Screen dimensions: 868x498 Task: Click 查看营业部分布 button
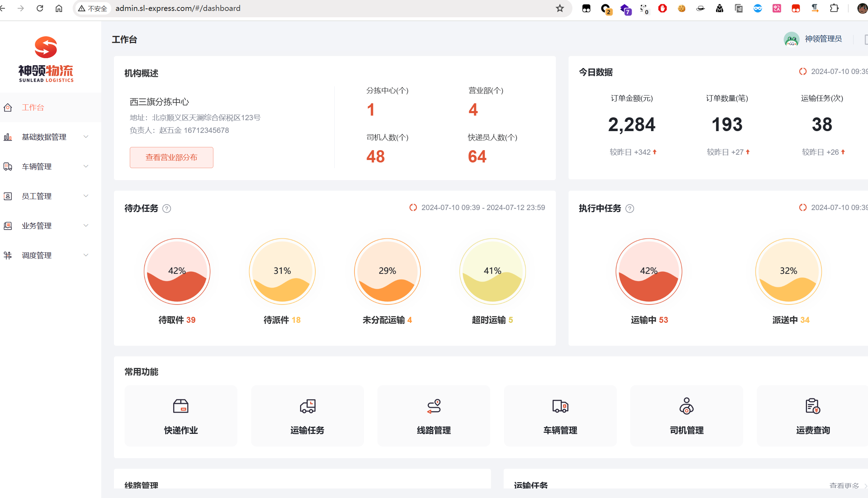(171, 158)
